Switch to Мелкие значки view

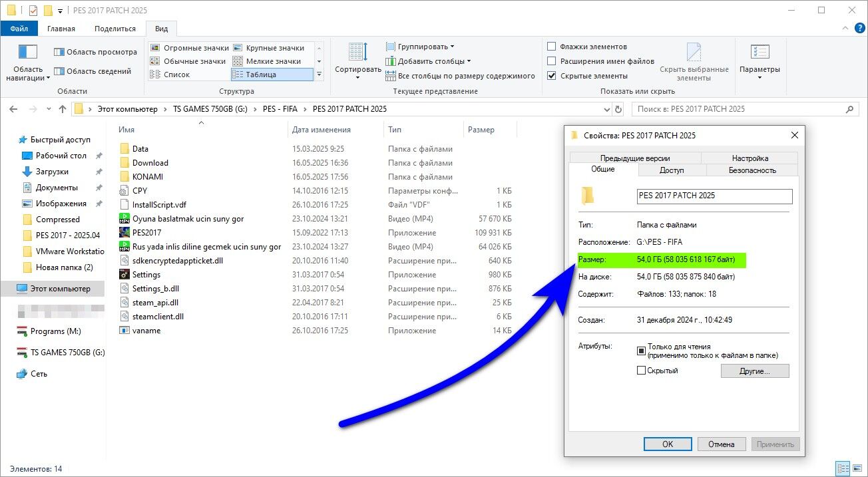267,61
